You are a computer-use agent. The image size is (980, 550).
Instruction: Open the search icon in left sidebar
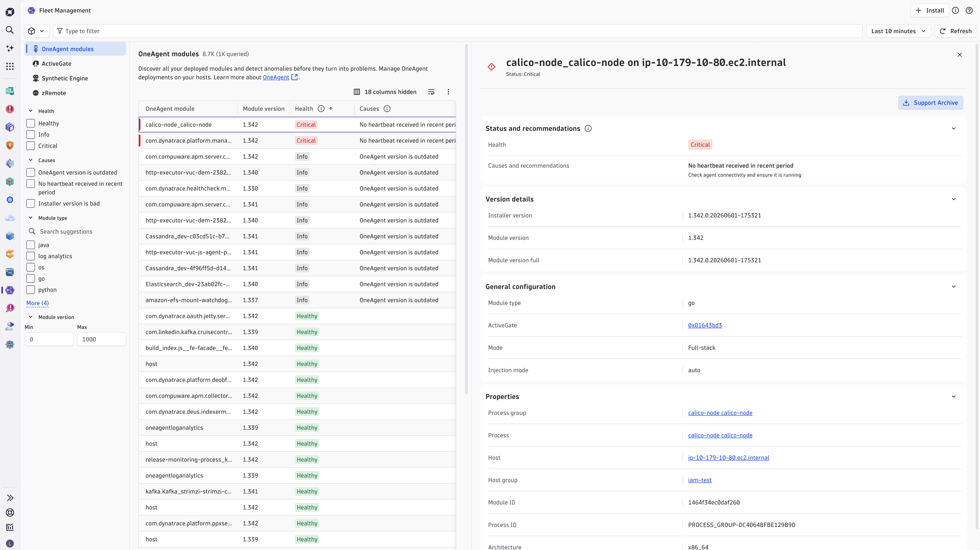point(10,30)
